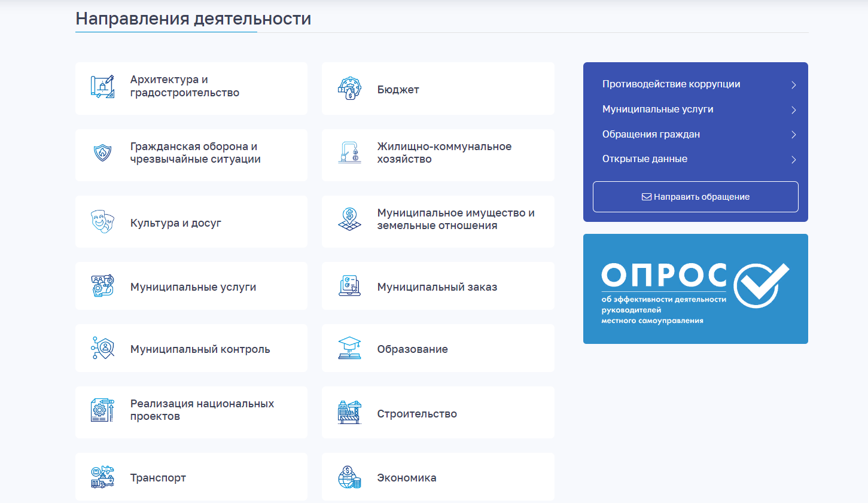Click the graduation cap Образование icon
This screenshot has width=868, height=503.
(x=349, y=348)
